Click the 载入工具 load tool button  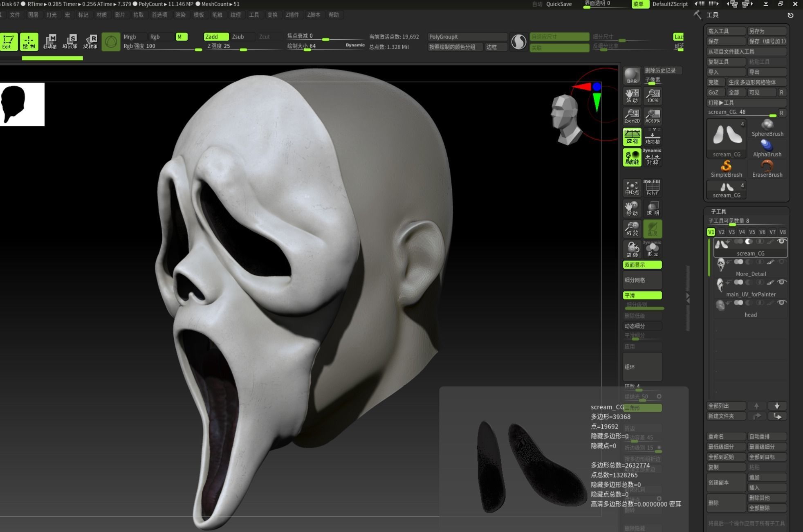pos(726,31)
